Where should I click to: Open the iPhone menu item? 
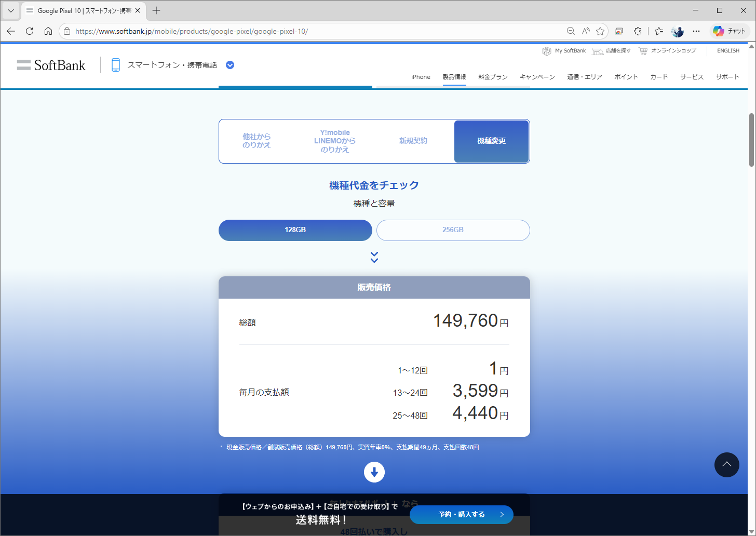[421, 77]
